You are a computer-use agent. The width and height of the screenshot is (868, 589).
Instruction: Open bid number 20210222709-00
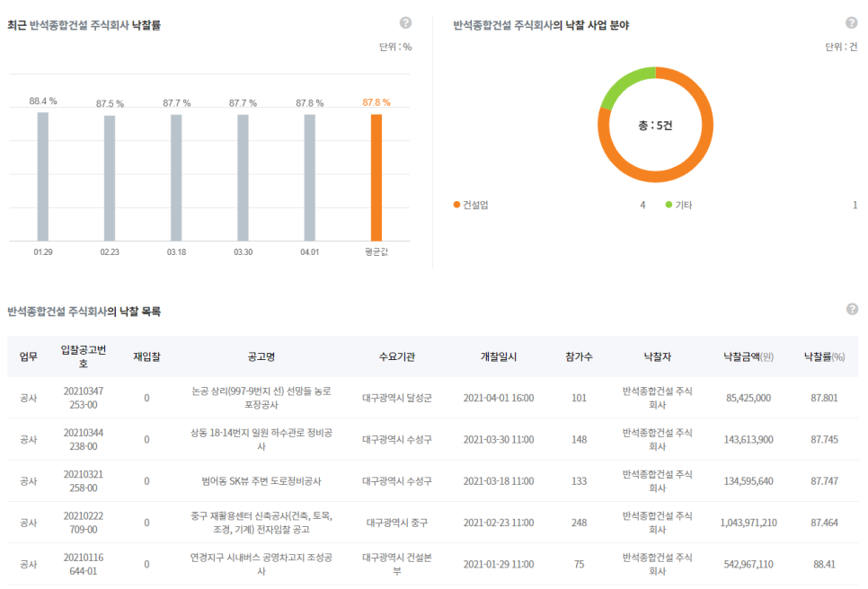click(x=83, y=522)
